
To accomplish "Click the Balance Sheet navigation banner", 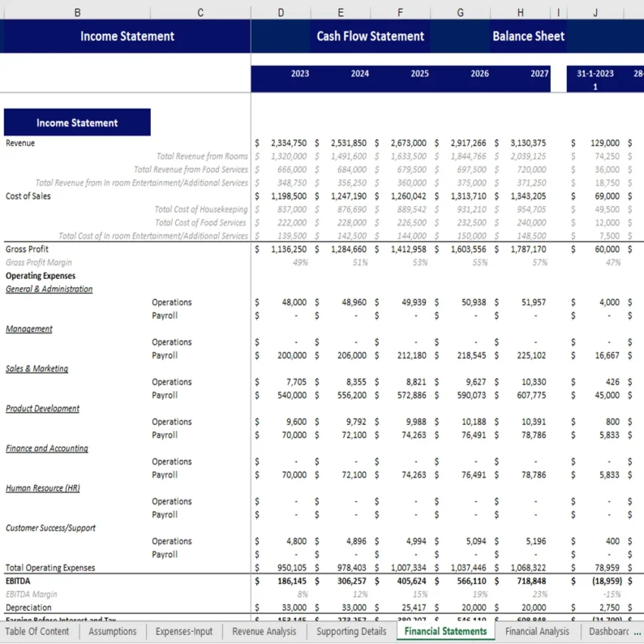I will [x=528, y=36].
